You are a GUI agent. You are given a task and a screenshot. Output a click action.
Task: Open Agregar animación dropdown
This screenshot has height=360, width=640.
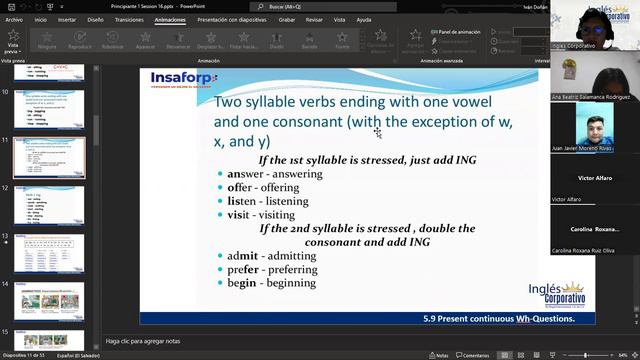(416, 41)
